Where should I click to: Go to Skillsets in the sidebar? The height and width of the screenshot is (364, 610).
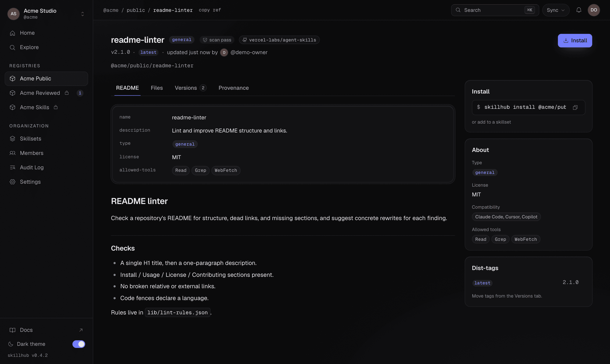pyautogui.click(x=46, y=139)
